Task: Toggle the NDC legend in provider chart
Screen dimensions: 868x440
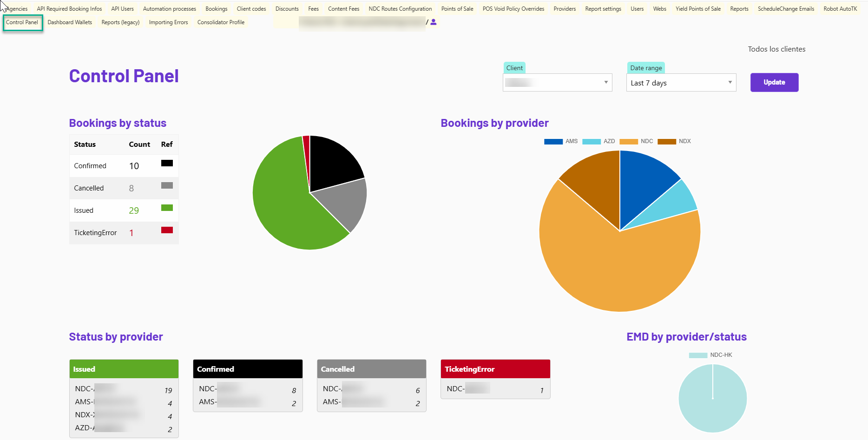Action: pyautogui.click(x=636, y=141)
